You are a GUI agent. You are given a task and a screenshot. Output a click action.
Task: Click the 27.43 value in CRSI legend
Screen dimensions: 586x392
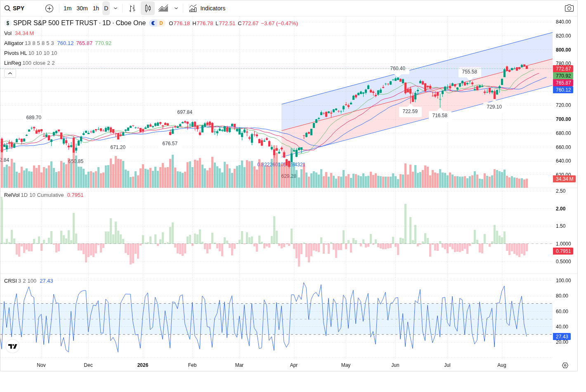(47, 281)
